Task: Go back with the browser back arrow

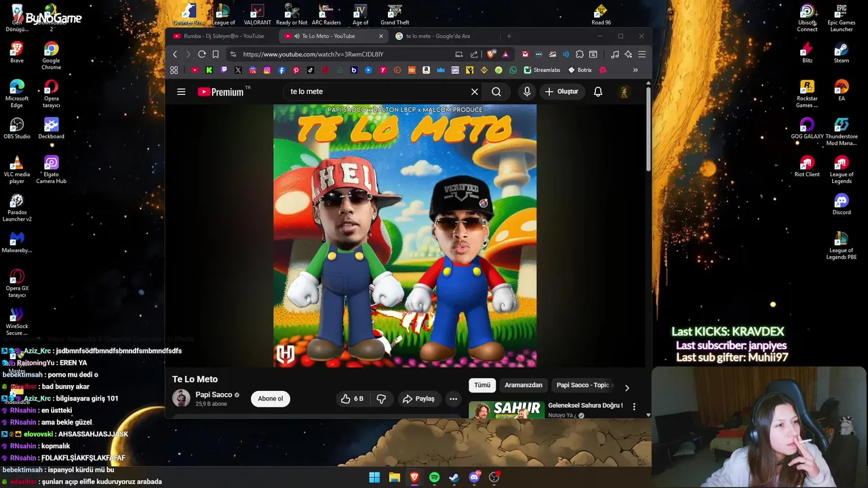Action: 175,54
